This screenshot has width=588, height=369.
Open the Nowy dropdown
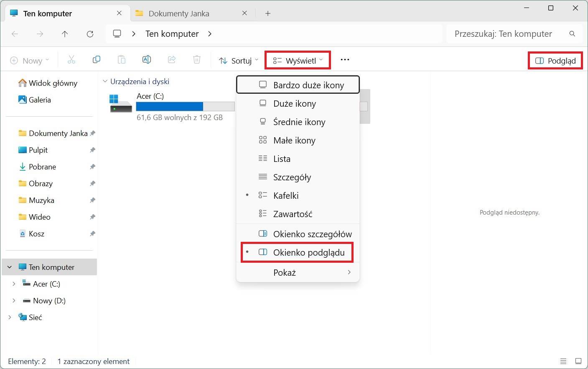click(29, 61)
